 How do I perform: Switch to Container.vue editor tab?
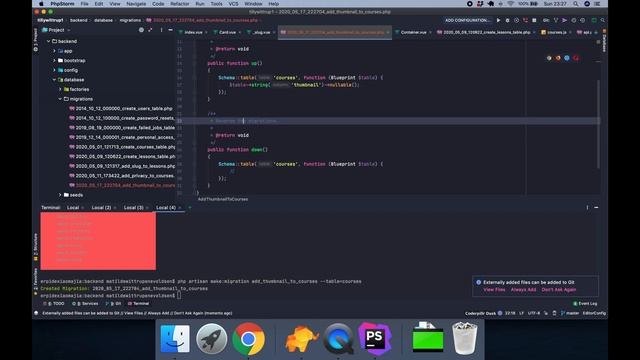413,32
